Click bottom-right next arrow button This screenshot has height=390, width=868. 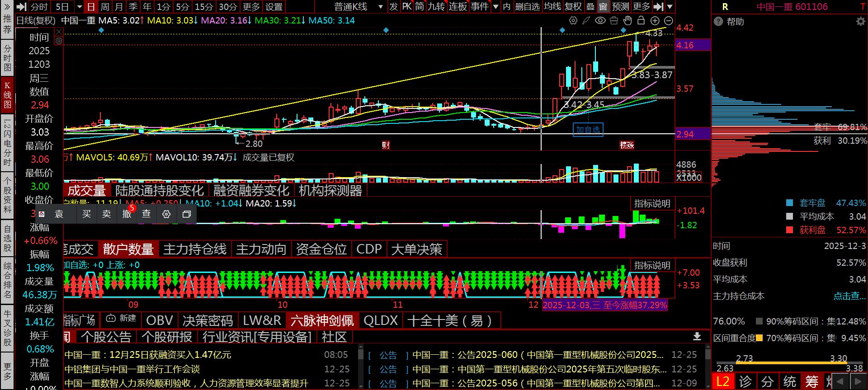[858, 382]
